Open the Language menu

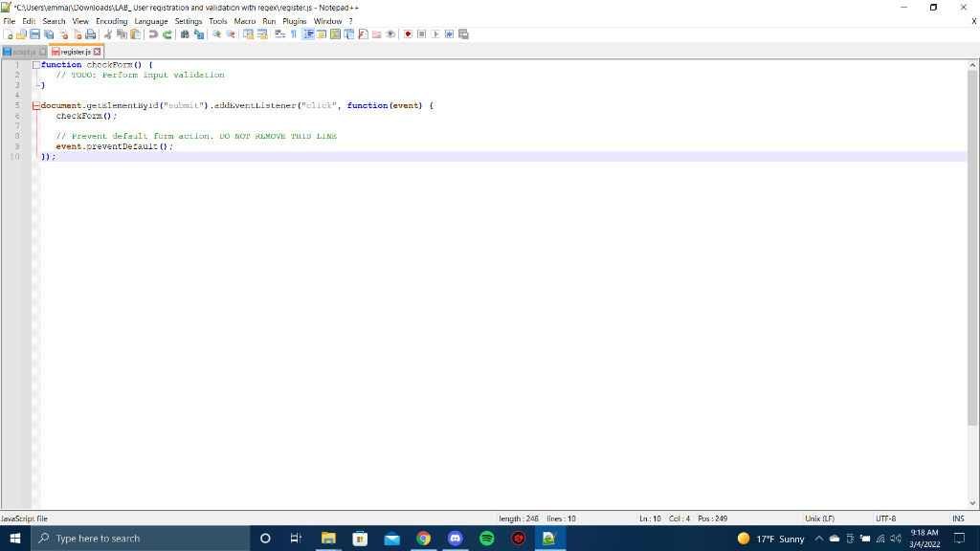click(x=150, y=20)
